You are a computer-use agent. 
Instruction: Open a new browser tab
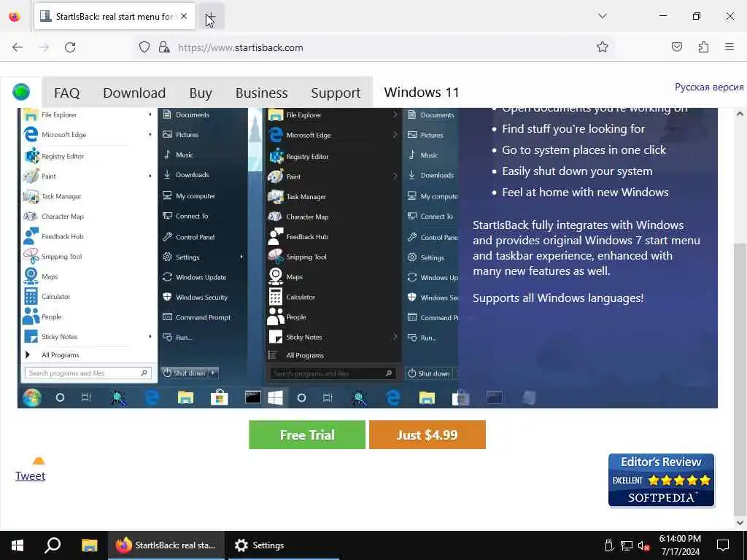click(x=211, y=17)
